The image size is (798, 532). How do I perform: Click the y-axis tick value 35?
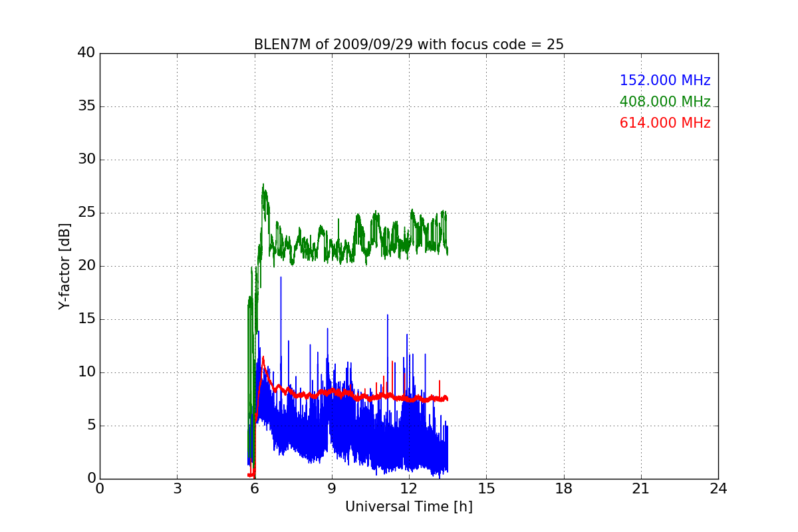pos(86,106)
